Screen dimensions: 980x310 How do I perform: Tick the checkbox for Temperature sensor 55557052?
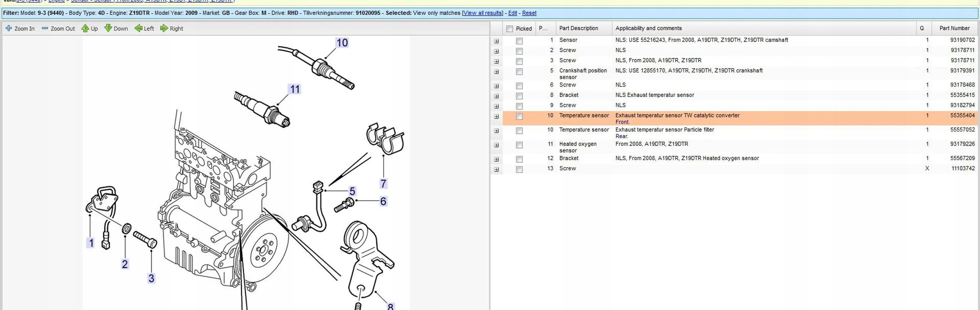pyautogui.click(x=519, y=131)
